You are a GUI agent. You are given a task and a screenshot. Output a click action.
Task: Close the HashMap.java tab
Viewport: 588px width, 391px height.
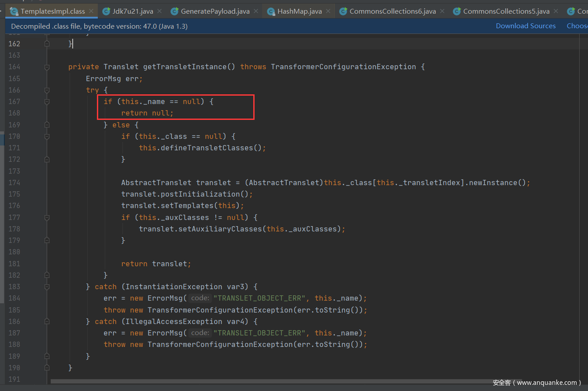click(x=328, y=11)
